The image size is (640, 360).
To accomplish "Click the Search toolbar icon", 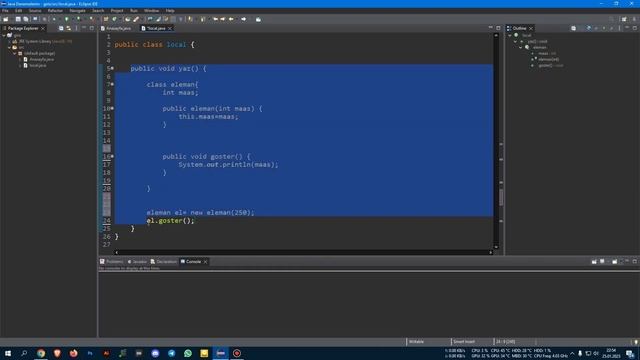I will point(136,19).
